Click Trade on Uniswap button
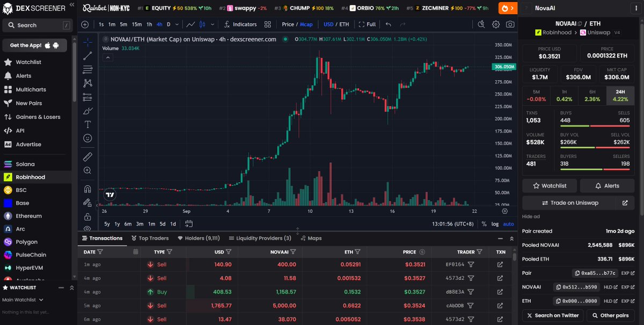Screen dimensions: 644x325 (x=569, y=203)
